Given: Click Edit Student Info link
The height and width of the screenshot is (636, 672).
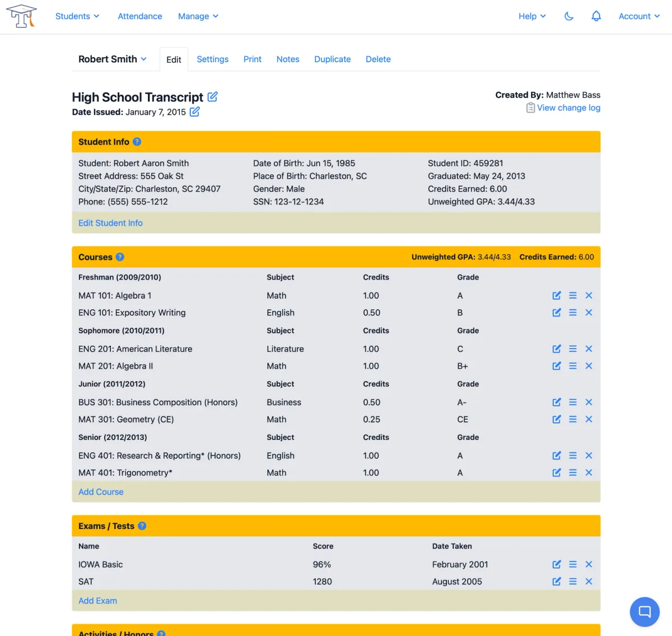Looking at the screenshot, I should click(110, 223).
